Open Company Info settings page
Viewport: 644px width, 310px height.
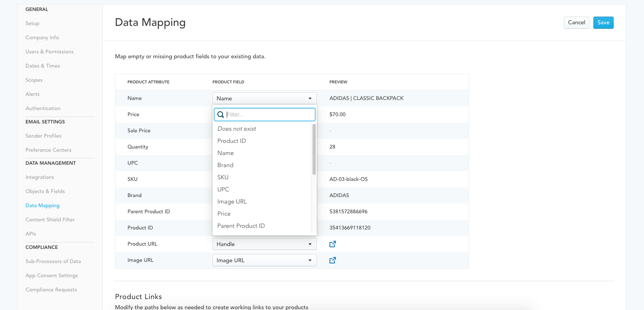click(42, 38)
